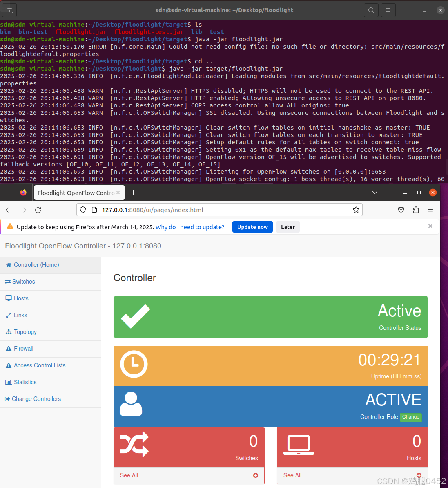Click 'floodlight.jar' in terminal ls output

pyautogui.click(x=81, y=32)
